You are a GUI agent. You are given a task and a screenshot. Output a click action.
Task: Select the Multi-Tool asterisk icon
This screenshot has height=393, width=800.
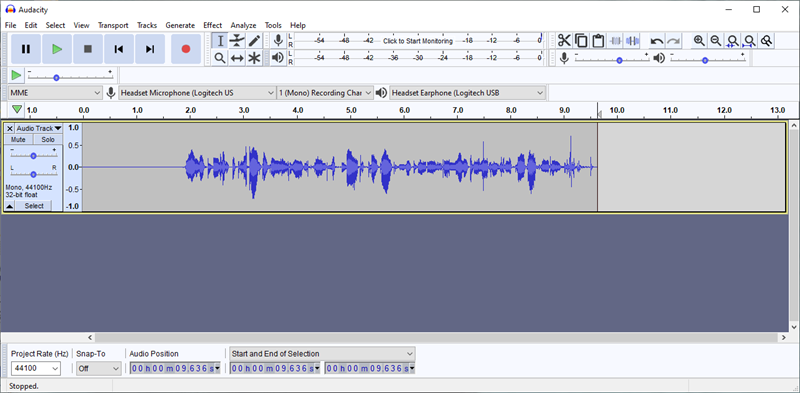click(254, 58)
